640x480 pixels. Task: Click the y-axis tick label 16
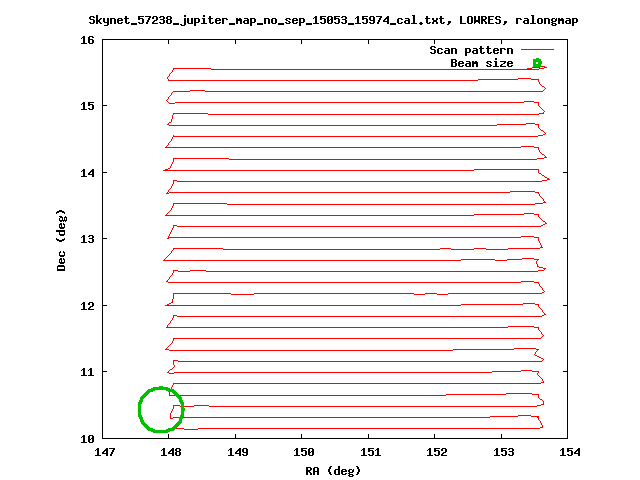[87, 40]
